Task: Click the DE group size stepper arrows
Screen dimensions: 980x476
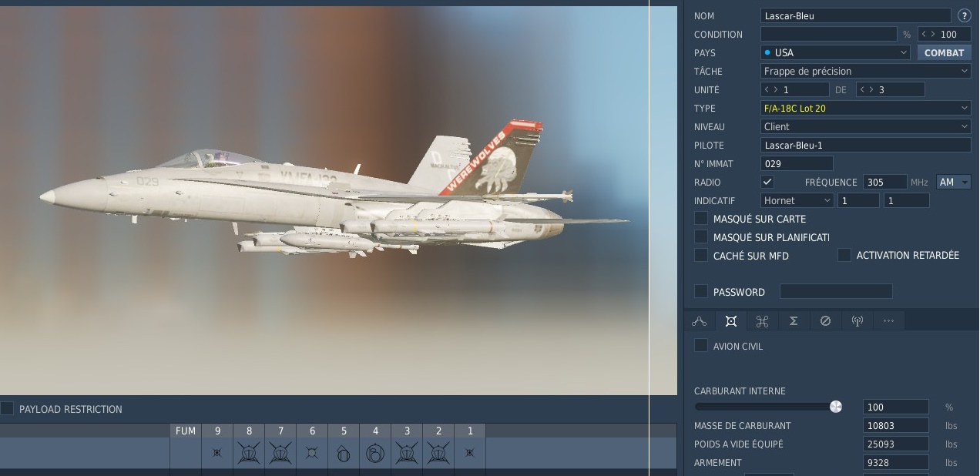Action: [868, 89]
